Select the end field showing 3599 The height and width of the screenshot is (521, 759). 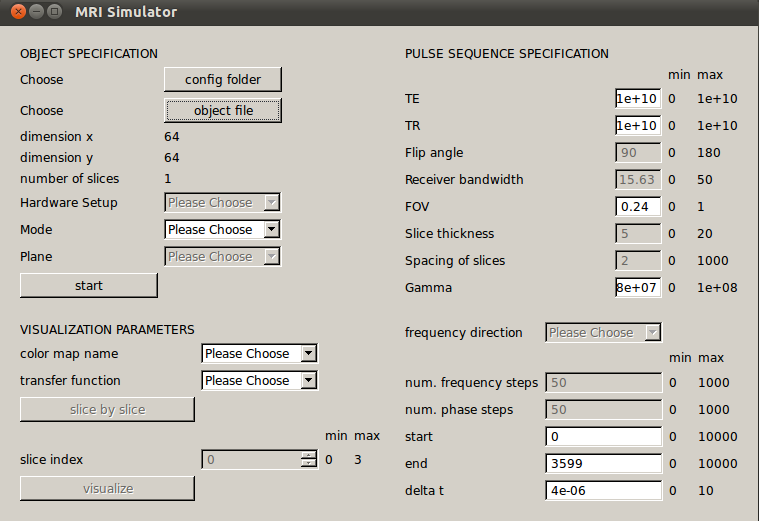[x=603, y=463]
